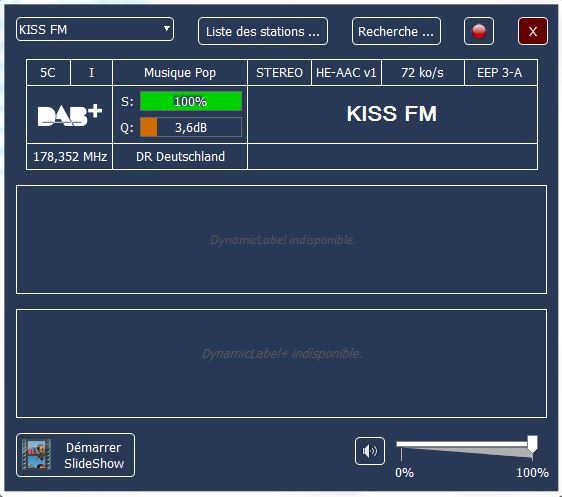Click the 100% volume label

coord(532,473)
